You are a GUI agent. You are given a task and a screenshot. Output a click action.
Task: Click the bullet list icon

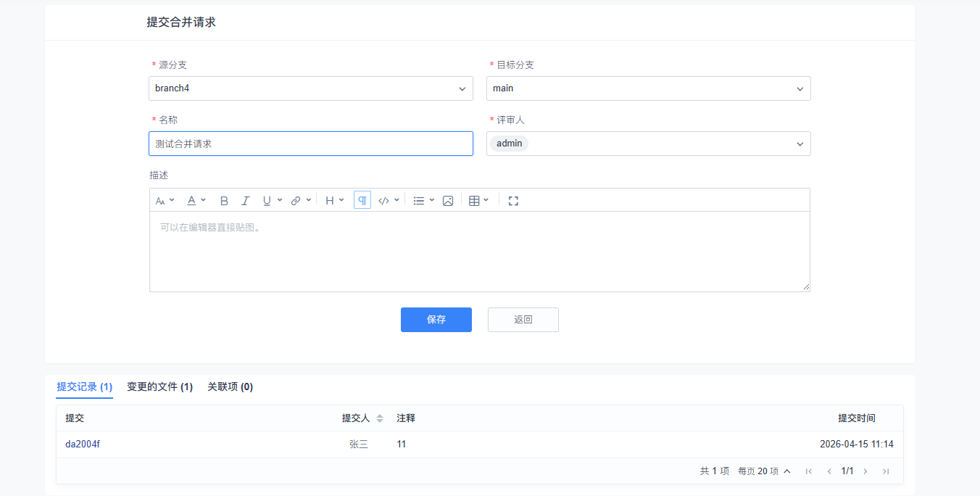[419, 201]
